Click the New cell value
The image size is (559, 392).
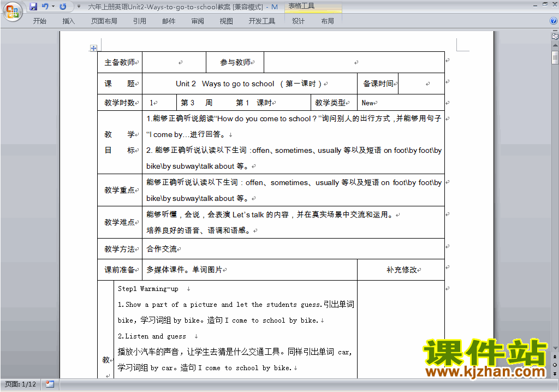coord(367,103)
